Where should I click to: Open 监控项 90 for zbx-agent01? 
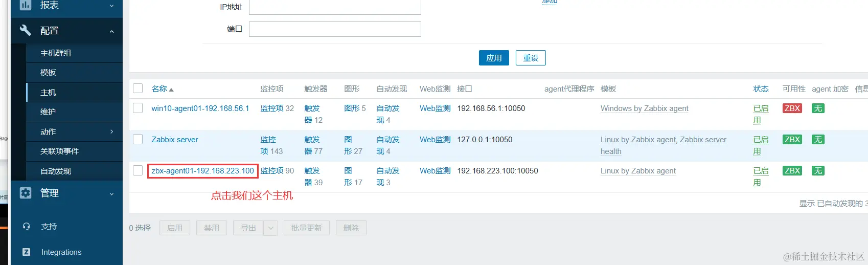[272, 170]
